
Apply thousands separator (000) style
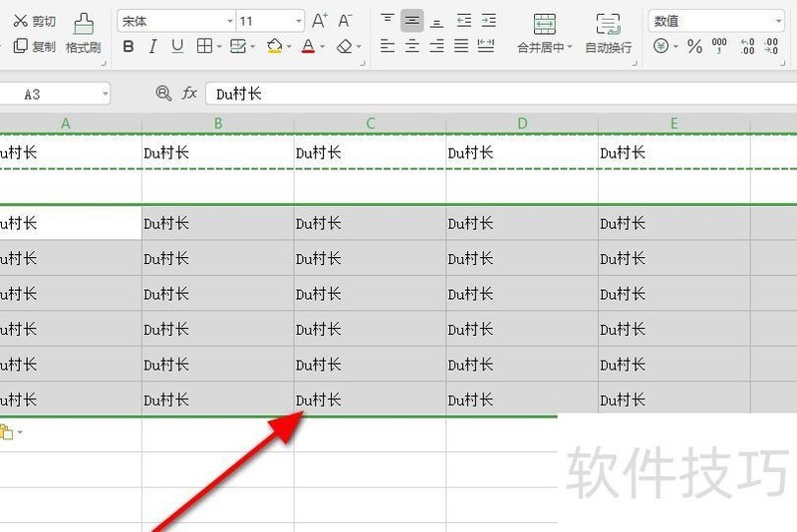coord(719,46)
